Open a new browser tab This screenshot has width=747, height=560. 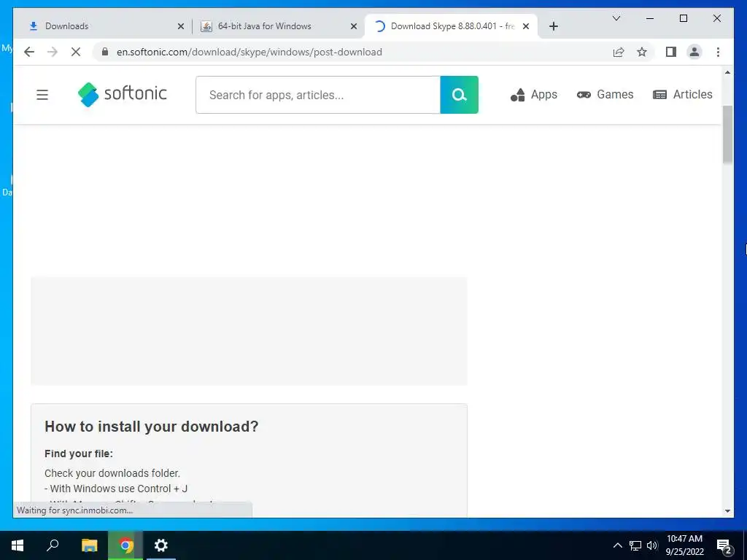tap(553, 26)
